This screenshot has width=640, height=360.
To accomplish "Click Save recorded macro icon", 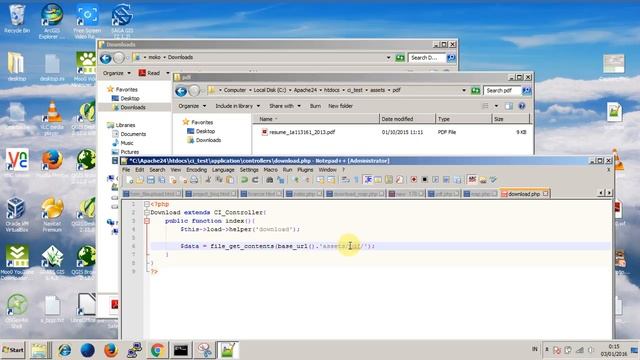I will coord(458,180).
